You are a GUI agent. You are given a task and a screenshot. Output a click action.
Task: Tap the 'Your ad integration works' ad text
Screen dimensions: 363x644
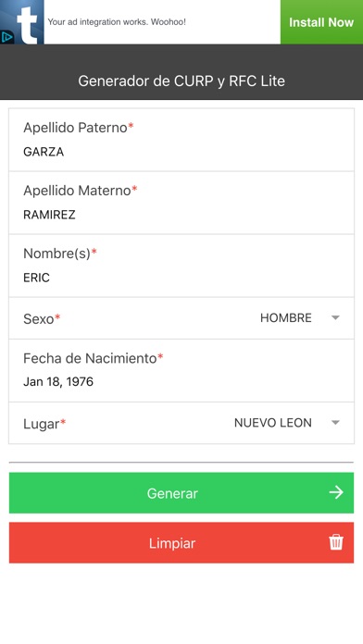tap(117, 22)
